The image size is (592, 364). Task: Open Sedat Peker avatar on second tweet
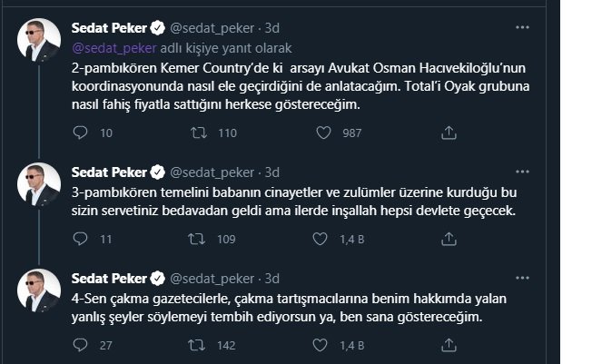click(x=39, y=184)
